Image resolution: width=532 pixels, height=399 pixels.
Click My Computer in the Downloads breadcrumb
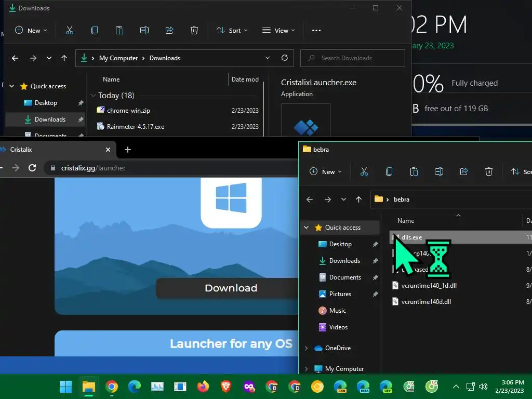coord(118,58)
